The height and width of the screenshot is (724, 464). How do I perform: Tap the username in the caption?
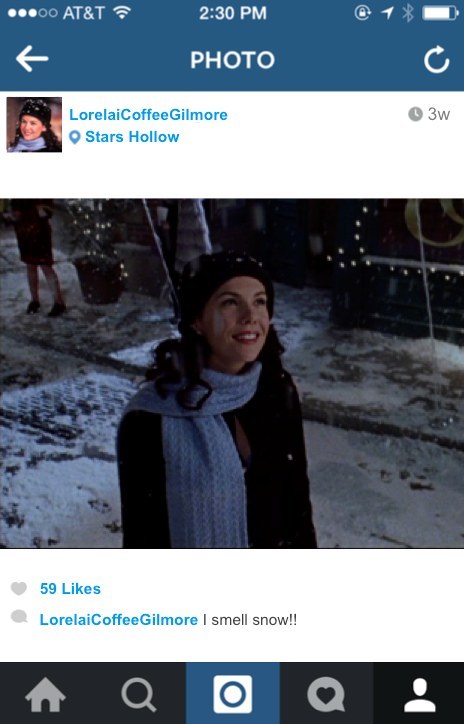[x=119, y=620]
